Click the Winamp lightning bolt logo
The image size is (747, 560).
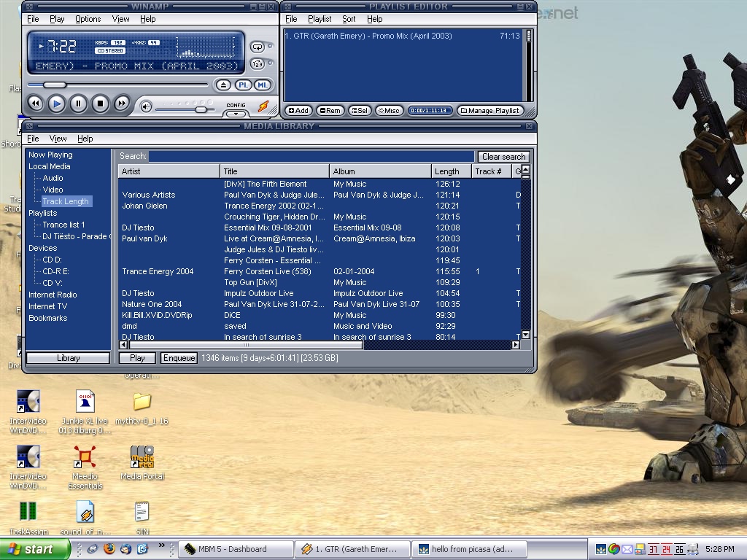point(263,106)
